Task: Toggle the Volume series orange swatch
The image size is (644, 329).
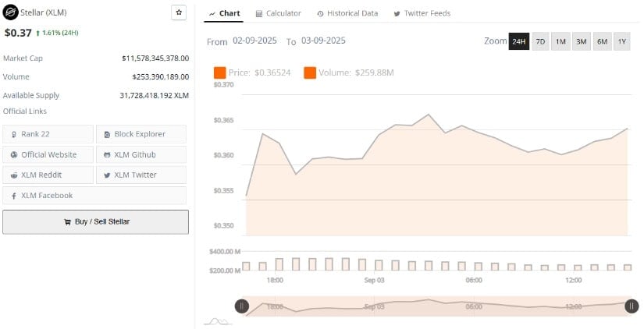Action: (310, 73)
